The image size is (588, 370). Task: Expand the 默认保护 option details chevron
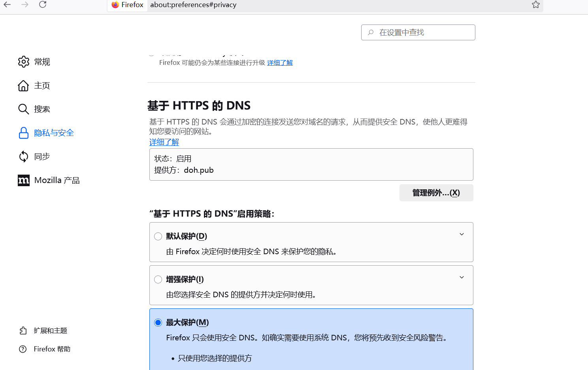point(462,234)
